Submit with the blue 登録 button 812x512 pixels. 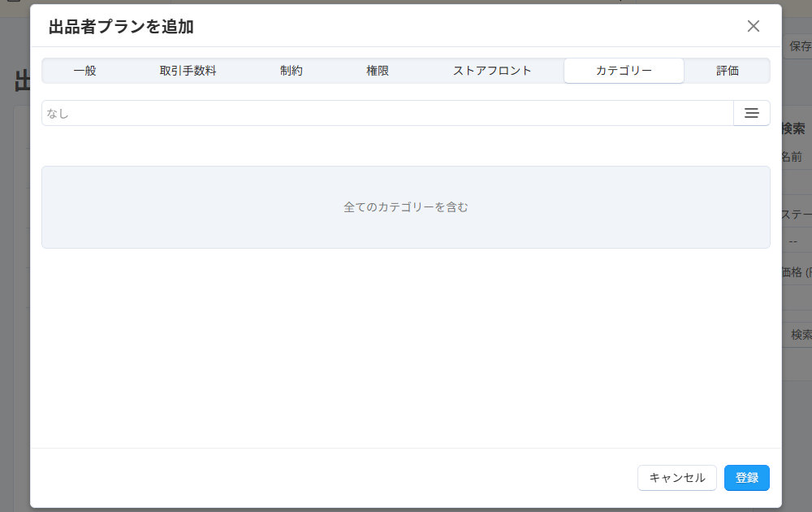tap(746, 478)
